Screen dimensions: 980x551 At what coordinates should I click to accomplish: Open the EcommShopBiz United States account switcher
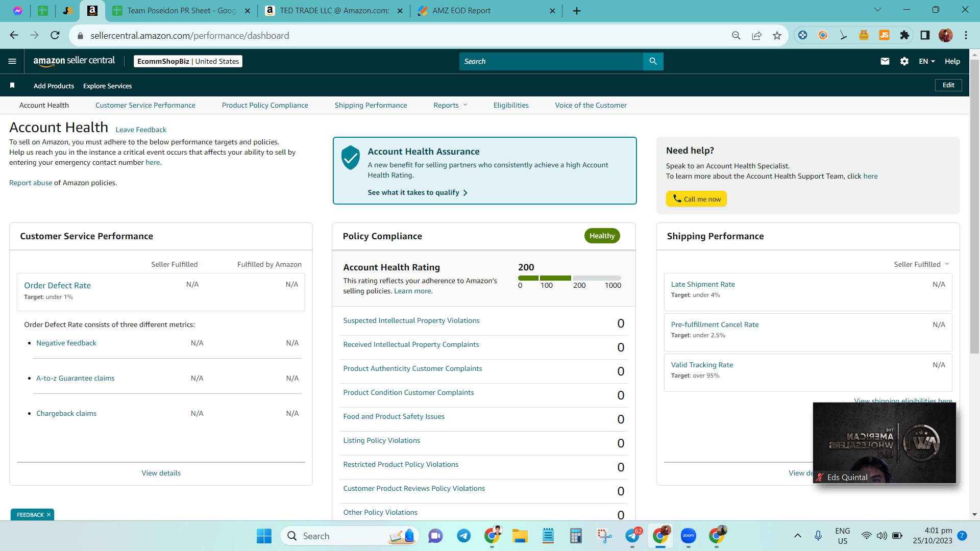[188, 61]
